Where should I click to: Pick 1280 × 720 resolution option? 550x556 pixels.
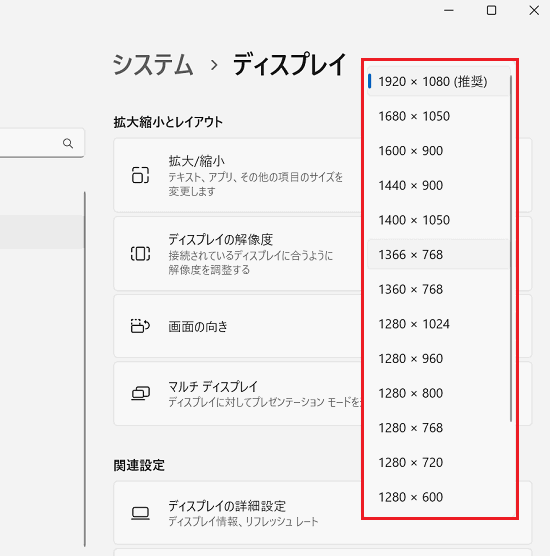439,462
